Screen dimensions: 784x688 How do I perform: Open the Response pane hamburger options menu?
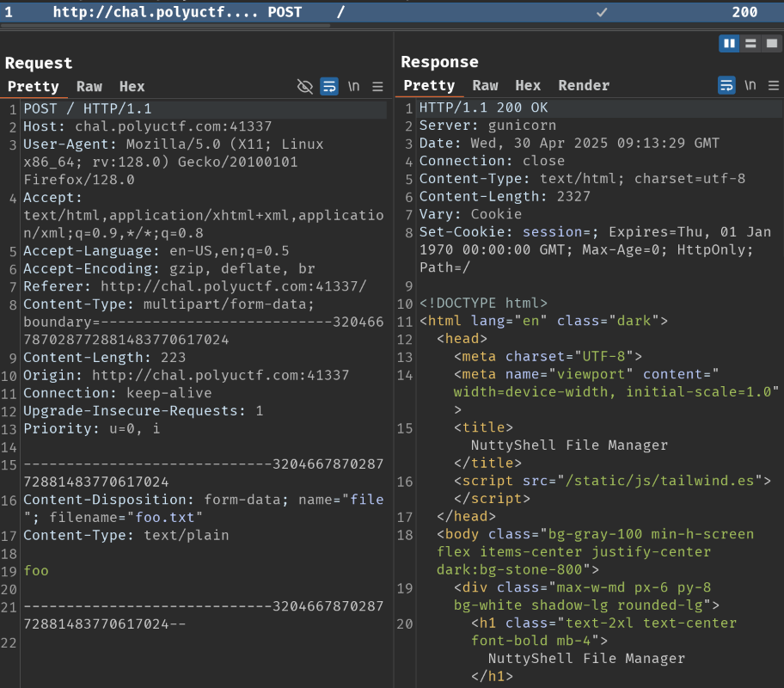(774, 85)
